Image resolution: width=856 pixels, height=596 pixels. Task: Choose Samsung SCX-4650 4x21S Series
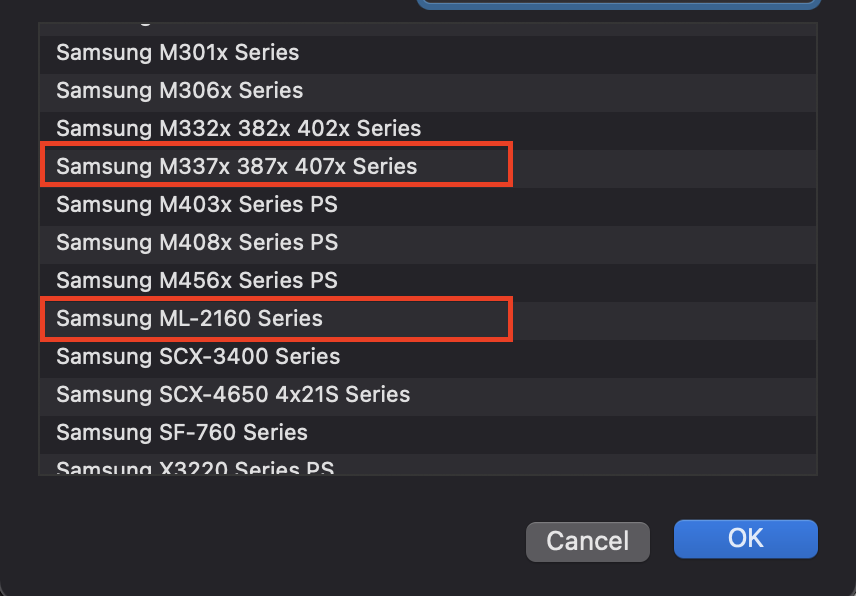[x=233, y=394]
